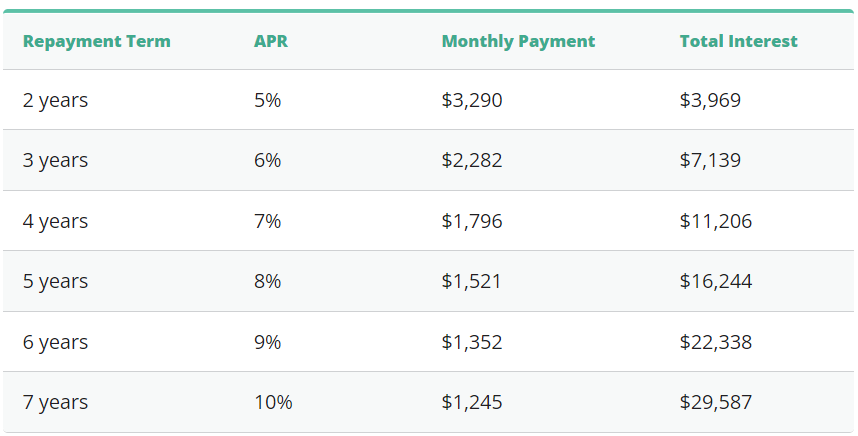This screenshot has width=858, height=436.
Task: Click the $11,206 total interest value
Action: pyautogui.click(x=715, y=221)
